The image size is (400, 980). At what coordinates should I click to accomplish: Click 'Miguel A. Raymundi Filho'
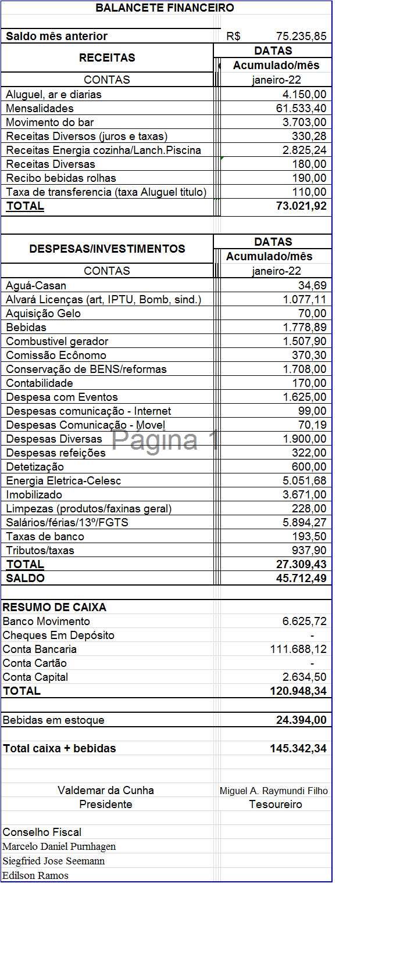click(274, 791)
